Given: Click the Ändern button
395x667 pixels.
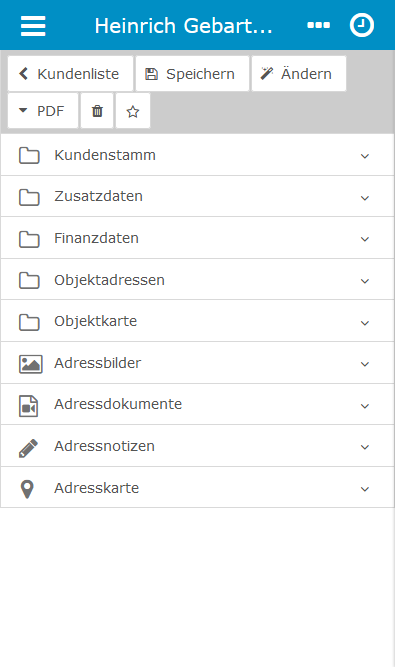Looking at the screenshot, I should [299, 74].
